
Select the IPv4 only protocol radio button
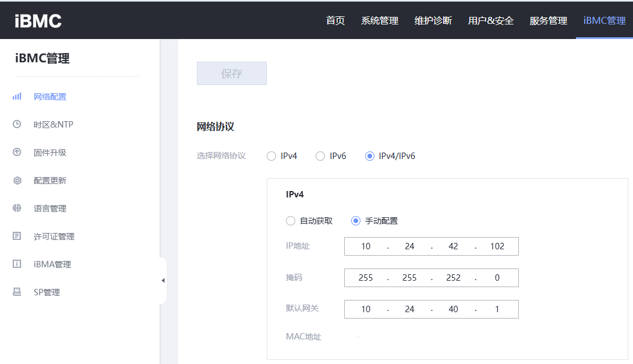click(x=271, y=156)
